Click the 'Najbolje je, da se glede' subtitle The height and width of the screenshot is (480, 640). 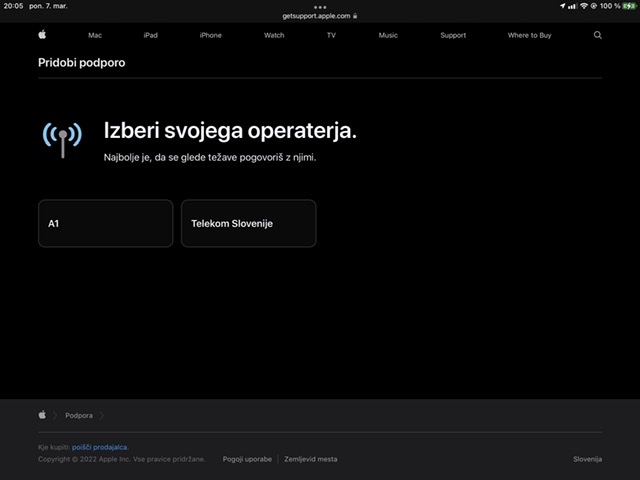[x=210, y=157]
